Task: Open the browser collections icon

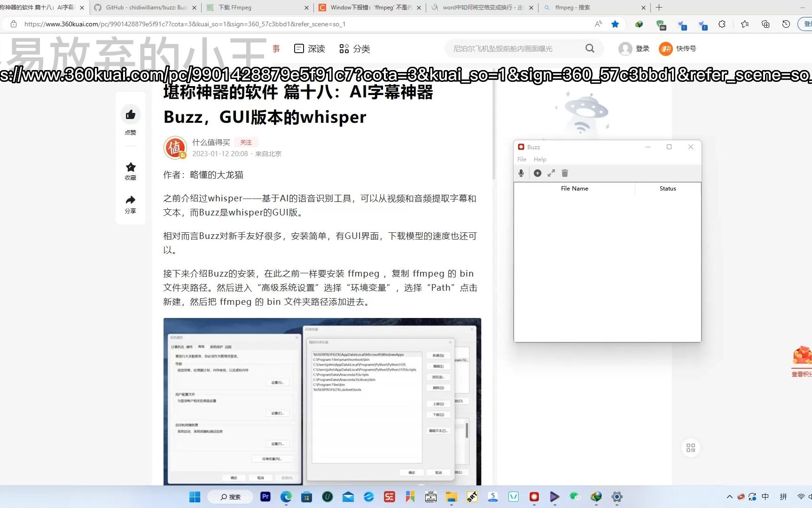Action: pos(765,24)
